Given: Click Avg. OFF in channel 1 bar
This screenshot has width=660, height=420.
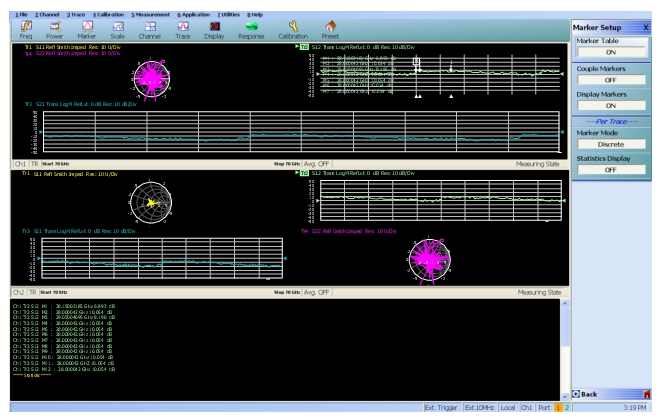Looking at the screenshot, I should coord(316,164).
